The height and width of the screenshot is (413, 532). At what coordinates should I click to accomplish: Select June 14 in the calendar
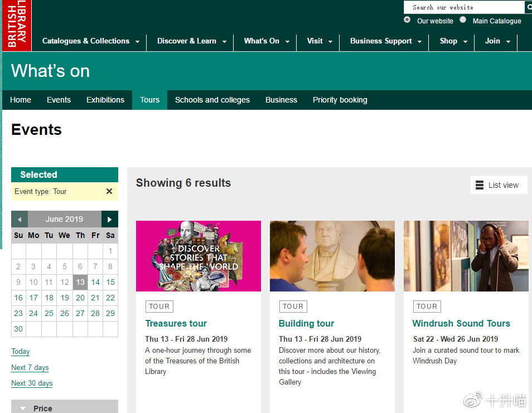click(95, 282)
